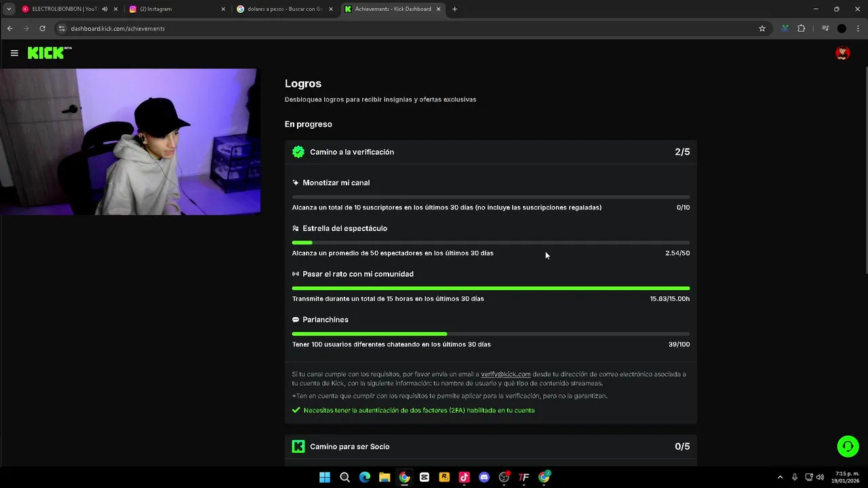Click the 15.83/15.00h value
The image size is (868, 488).
[670, 299]
